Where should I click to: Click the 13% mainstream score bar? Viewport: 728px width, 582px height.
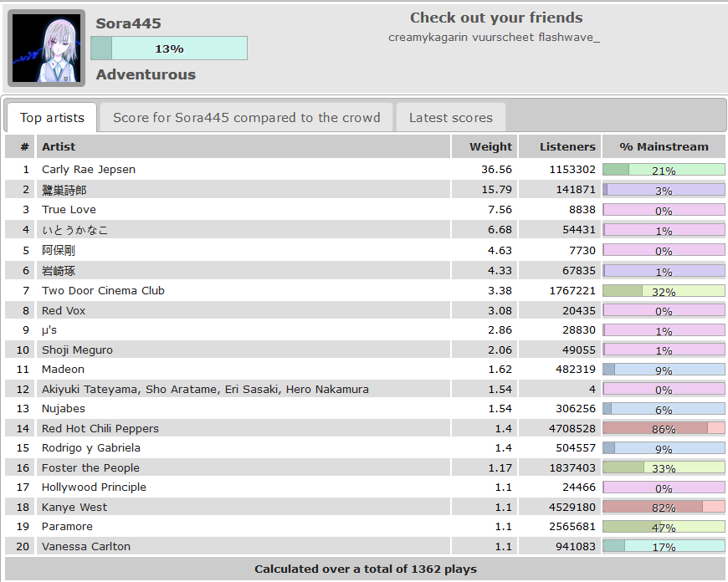click(x=169, y=48)
